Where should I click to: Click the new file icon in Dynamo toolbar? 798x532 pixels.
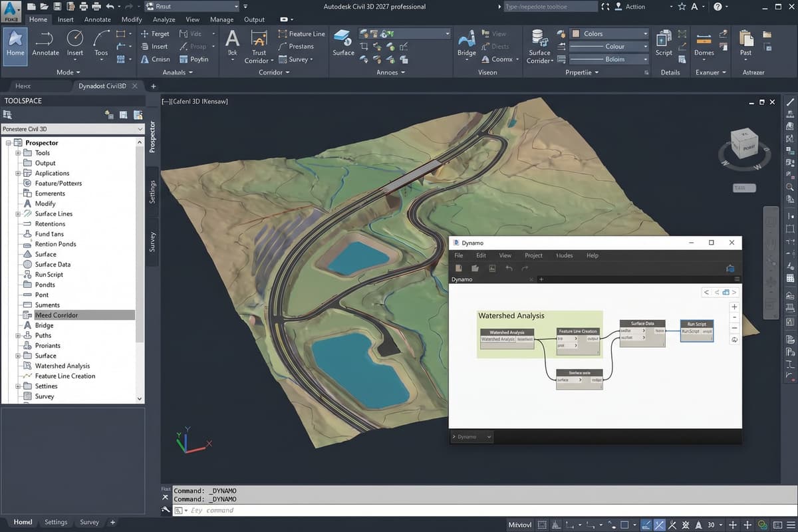click(459, 268)
